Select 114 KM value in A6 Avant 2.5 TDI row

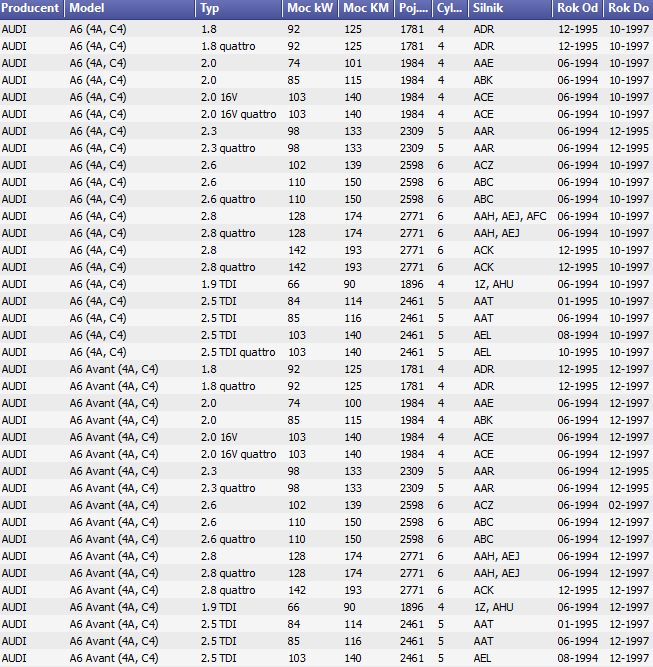pyautogui.click(x=353, y=624)
